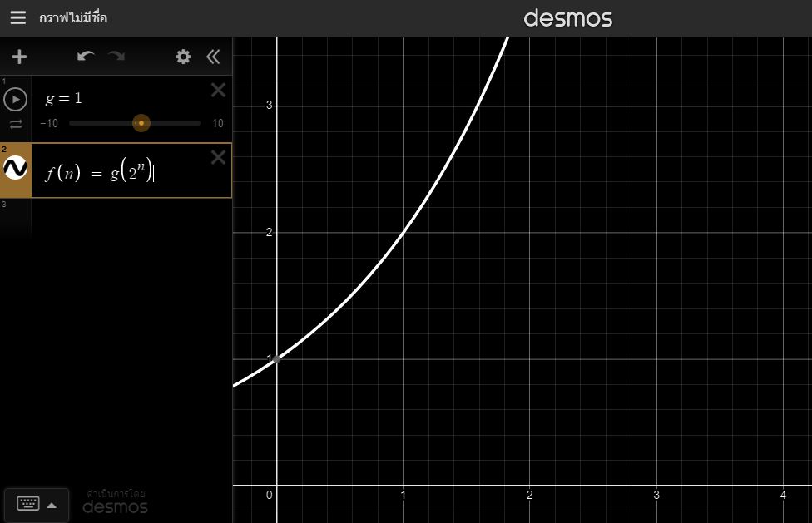Open the hamburger main menu

[x=17, y=17]
